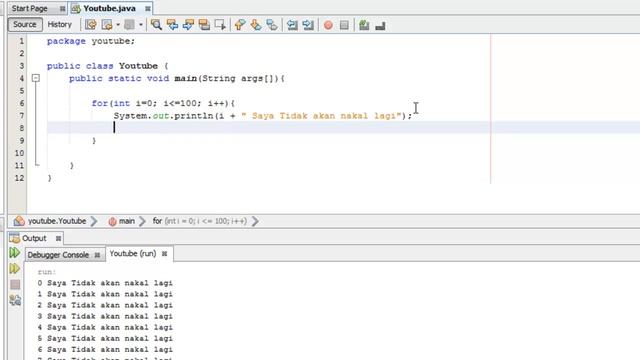Click Find Next Occurrence icon

[x=188, y=25]
